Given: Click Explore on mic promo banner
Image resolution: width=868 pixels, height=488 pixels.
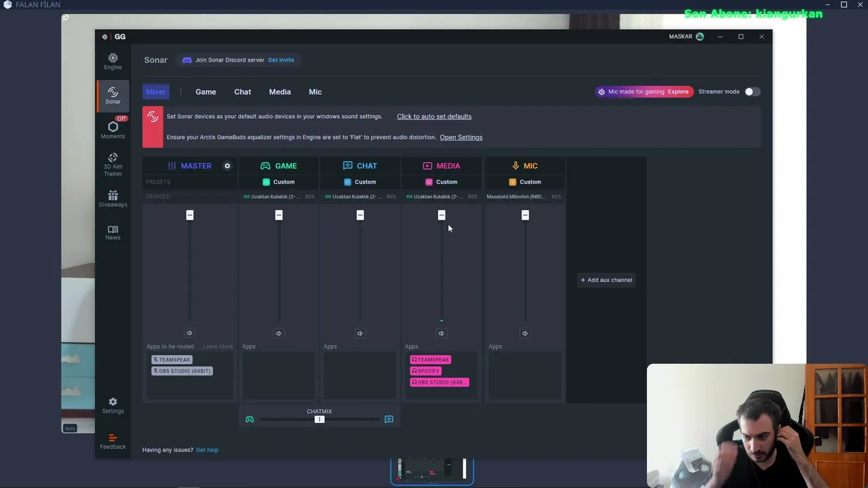Looking at the screenshot, I should coord(678,91).
